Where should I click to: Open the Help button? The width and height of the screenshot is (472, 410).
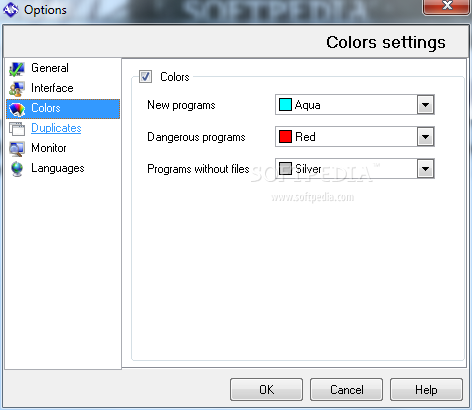pyautogui.click(x=426, y=389)
